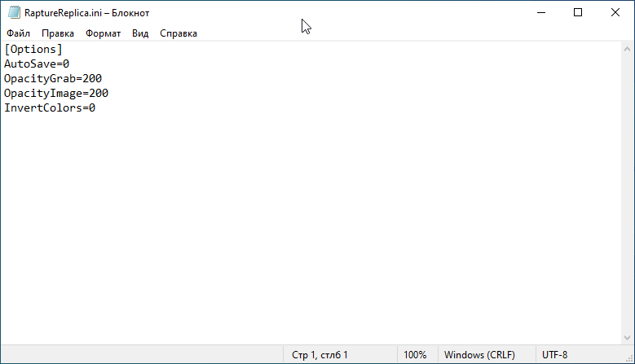The height and width of the screenshot is (364, 635).
Task: Place cursor in the InvertColors=0 line
Action: click(x=50, y=107)
